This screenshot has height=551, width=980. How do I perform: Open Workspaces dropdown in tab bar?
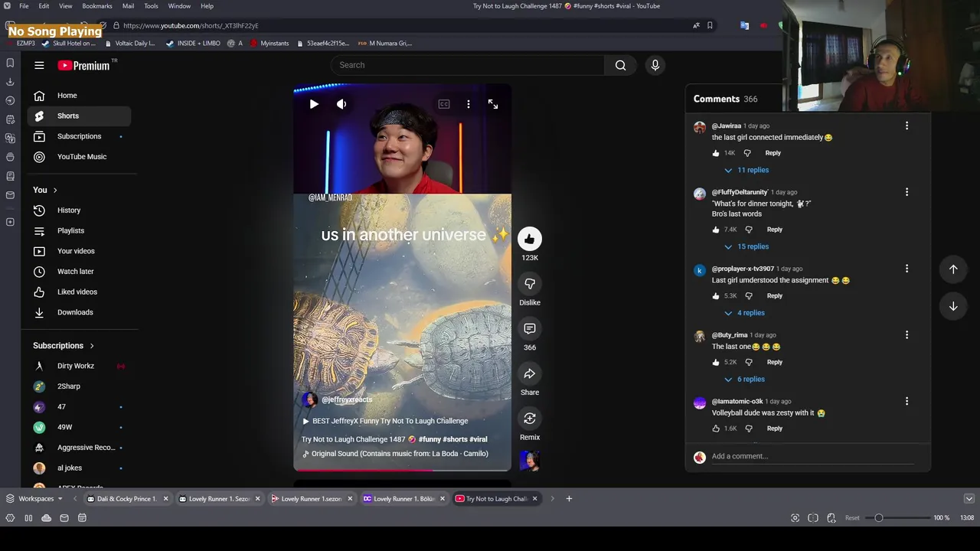click(x=34, y=499)
